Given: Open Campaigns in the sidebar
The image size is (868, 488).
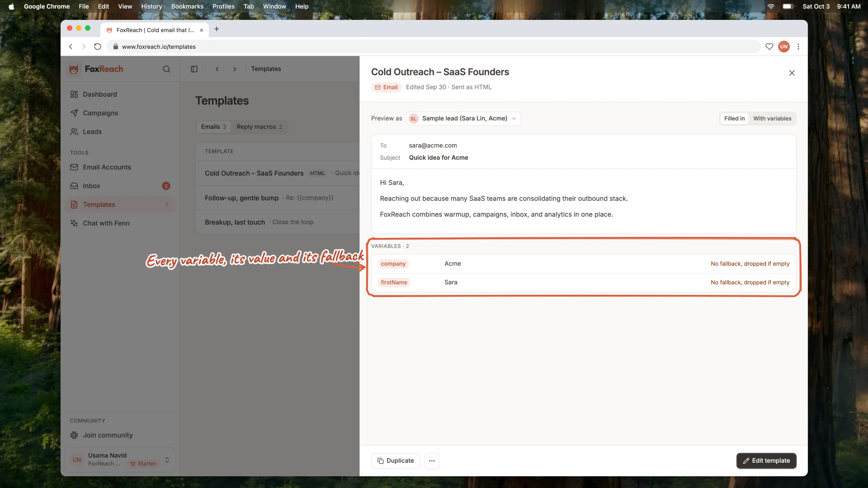Looking at the screenshot, I should pyautogui.click(x=120, y=113).
